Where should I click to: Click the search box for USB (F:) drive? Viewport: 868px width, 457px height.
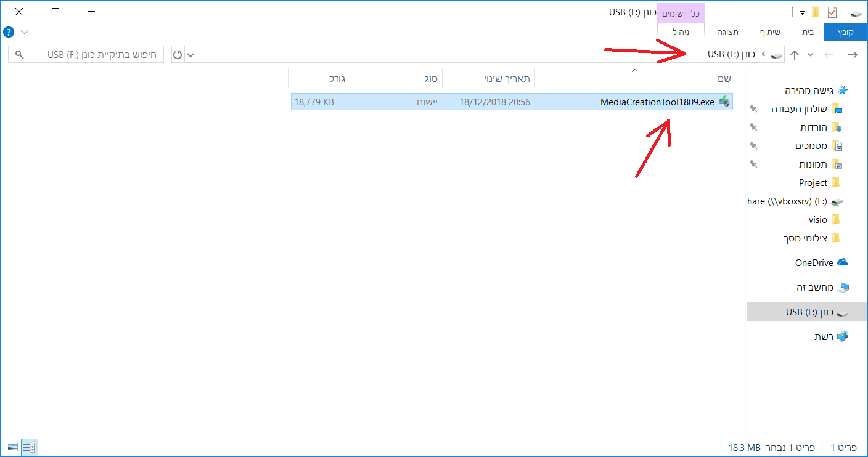tap(86, 55)
